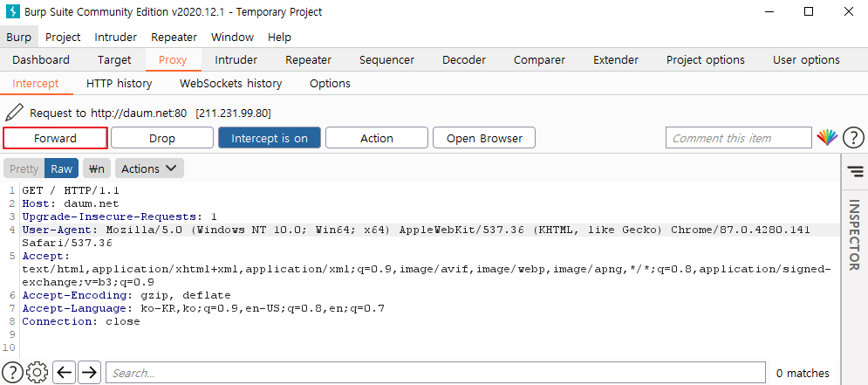Click the 0 matches label

tap(803, 374)
